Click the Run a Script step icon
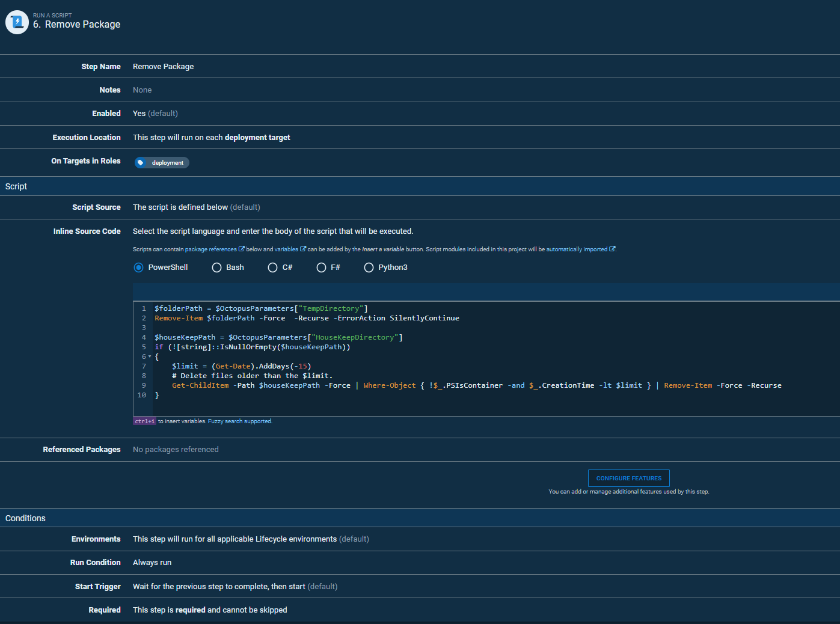The image size is (840, 624). (x=17, y=22)
